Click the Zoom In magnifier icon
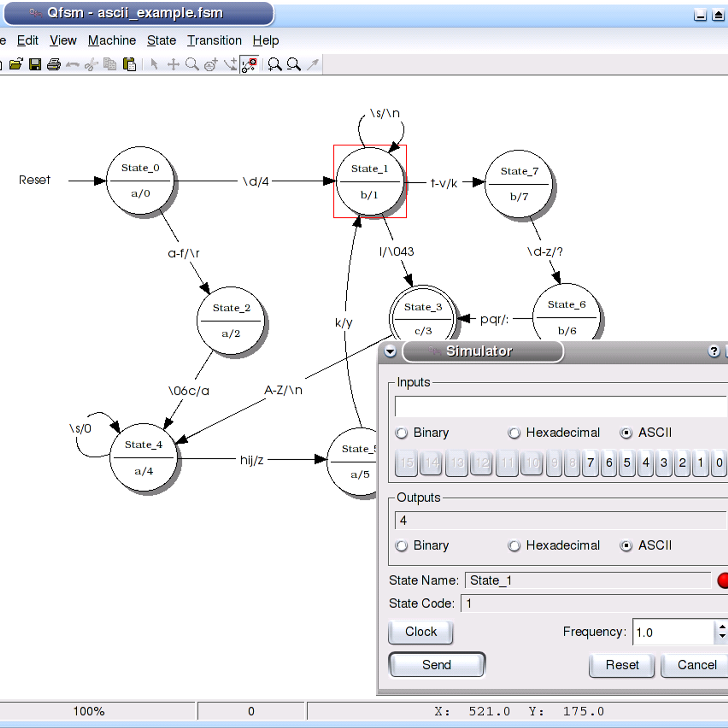 click(274, 64)
